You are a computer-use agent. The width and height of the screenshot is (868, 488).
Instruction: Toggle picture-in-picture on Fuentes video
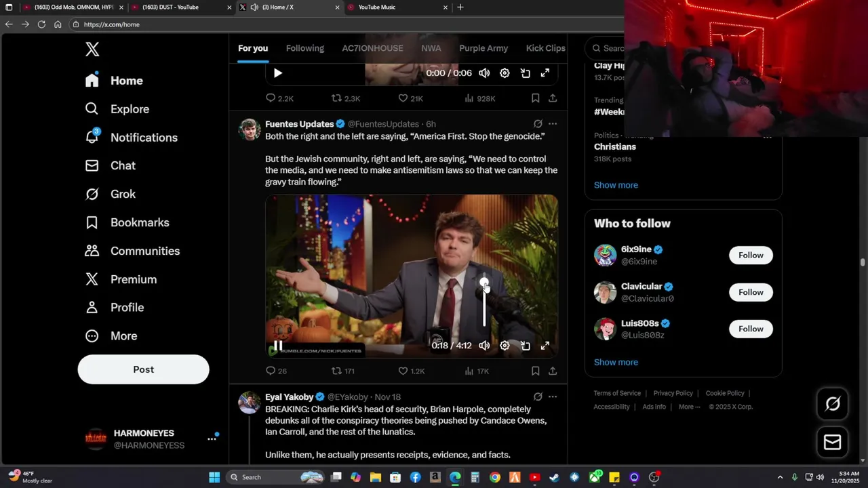click(x=525, y=346)
